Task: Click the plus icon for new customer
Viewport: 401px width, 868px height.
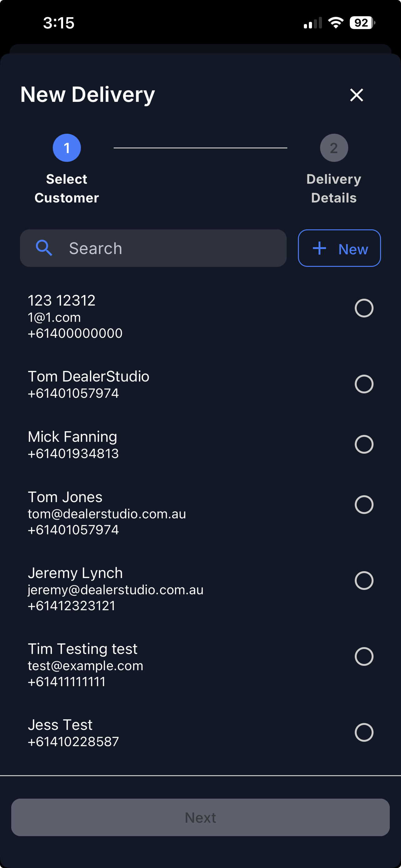Action: tap(319, 248)
